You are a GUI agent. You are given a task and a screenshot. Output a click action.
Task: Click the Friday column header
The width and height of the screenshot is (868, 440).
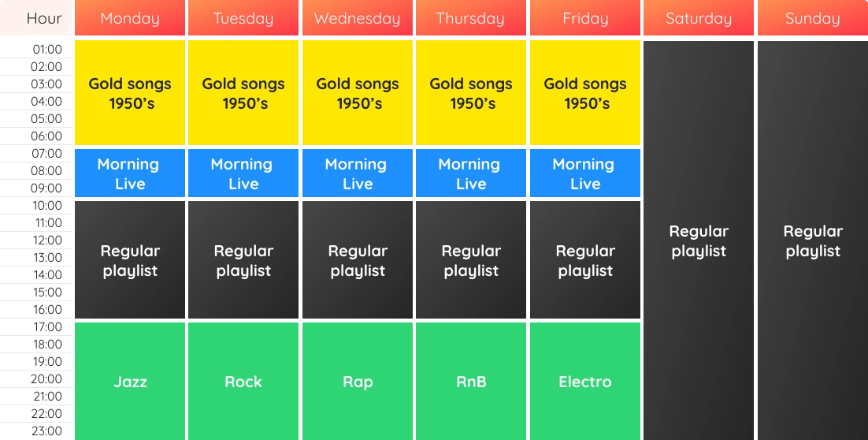(x=584, y=19)
